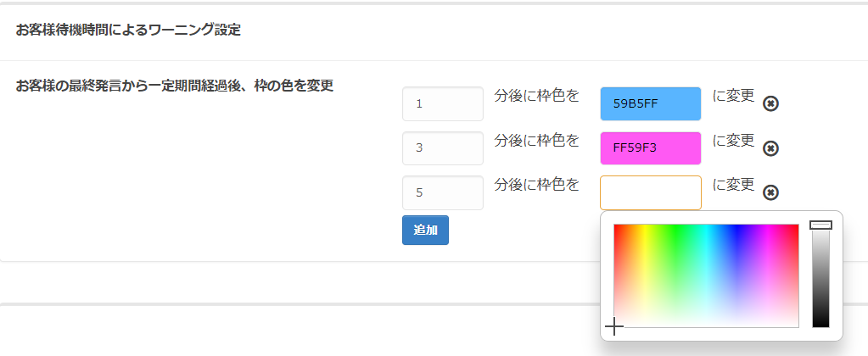Image resolution: width=868 pixels, height=356 pixels.
Task: Open the 59B5FF blue color field
Action: pos(651,103)
